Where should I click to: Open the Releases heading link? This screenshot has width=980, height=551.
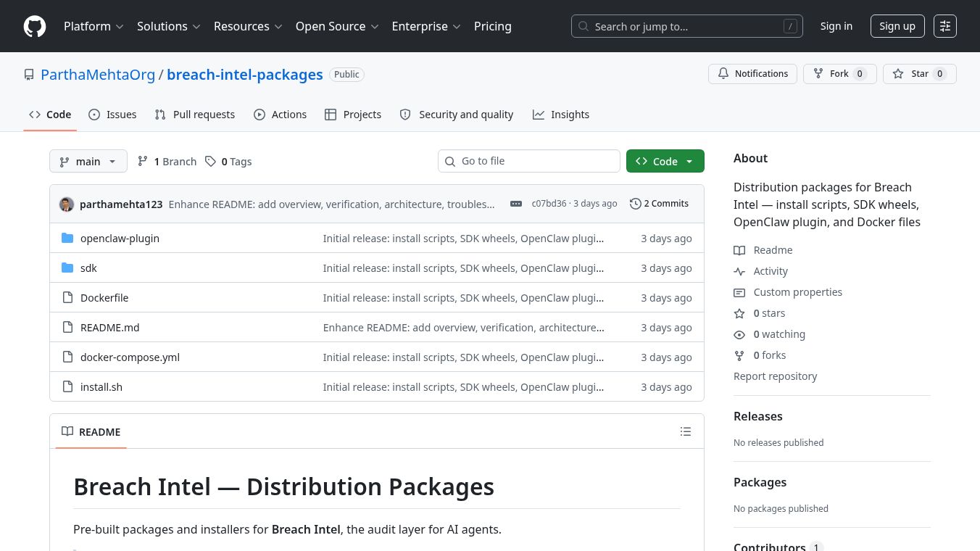[758, 416]
